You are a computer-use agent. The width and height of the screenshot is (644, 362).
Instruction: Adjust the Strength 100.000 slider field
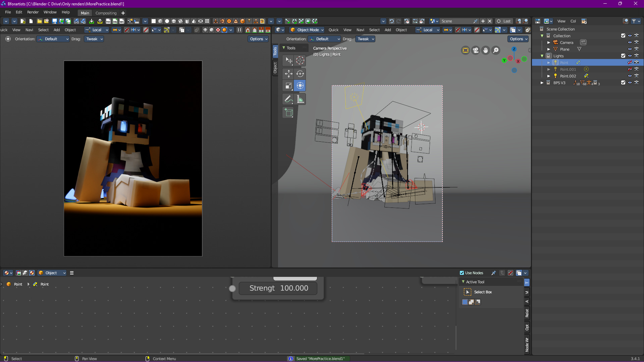(278, 288)
